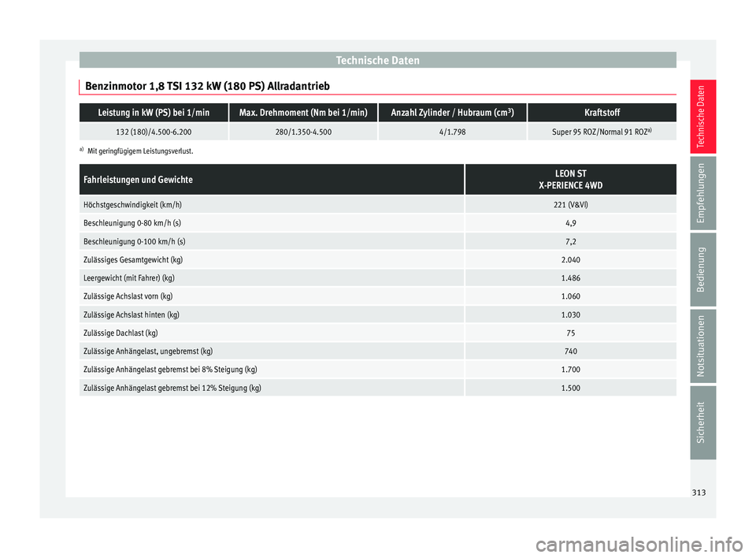Select Beschleunigung 0-100 km/h (s) label
Screen dimensions: 756x558
135,241
